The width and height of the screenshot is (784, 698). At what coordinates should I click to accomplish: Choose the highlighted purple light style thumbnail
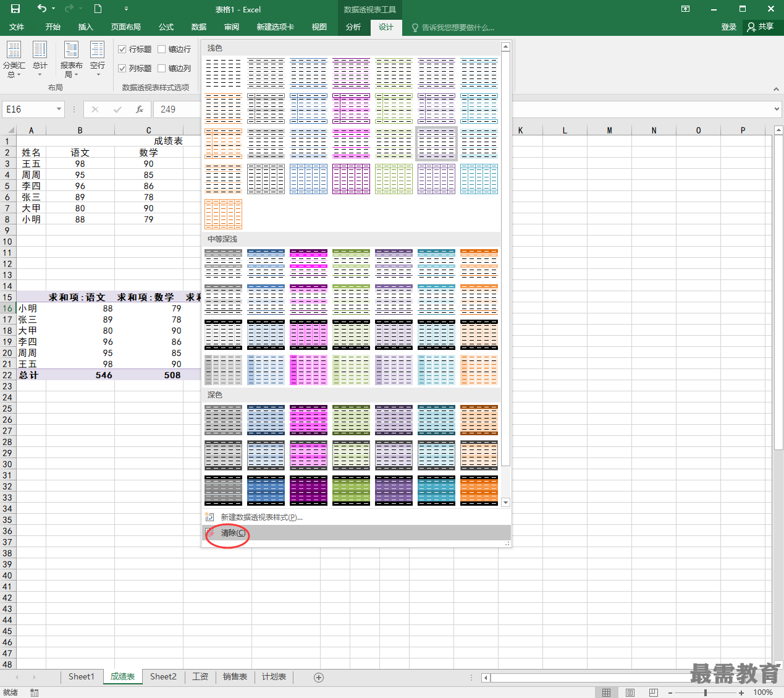tap(436, 144)
